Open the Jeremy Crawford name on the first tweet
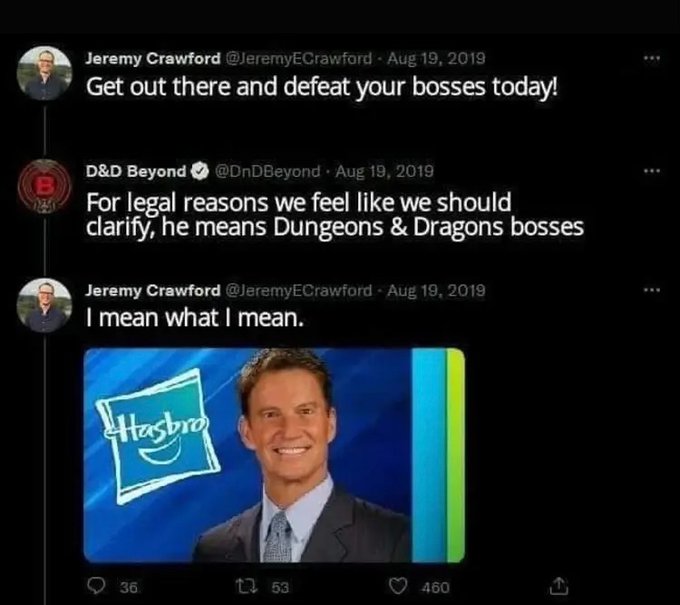Screen dimensions: 680x605 153,58
